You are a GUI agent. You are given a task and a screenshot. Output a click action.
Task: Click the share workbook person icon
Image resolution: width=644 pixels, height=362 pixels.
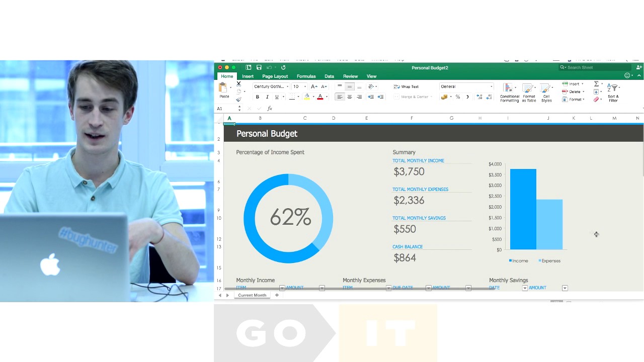click(x=639, y=67)
